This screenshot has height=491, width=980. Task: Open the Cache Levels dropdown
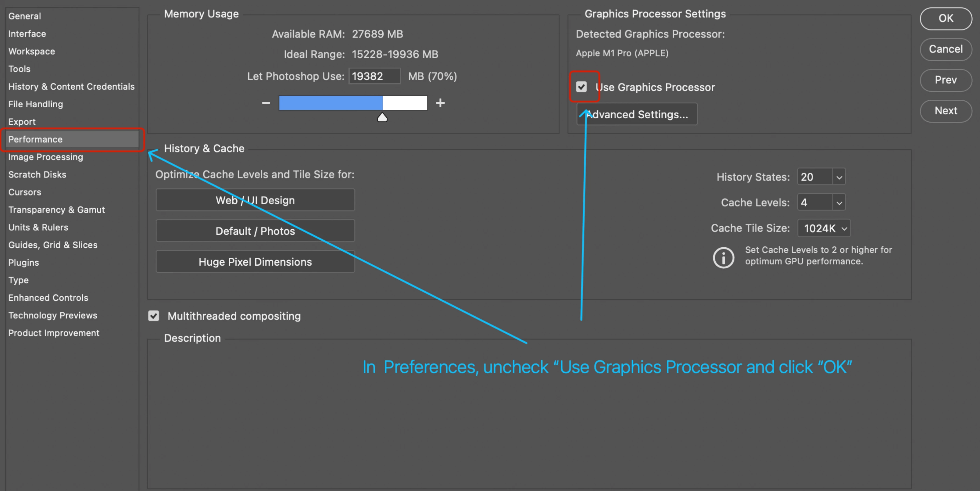pos(839,202)
